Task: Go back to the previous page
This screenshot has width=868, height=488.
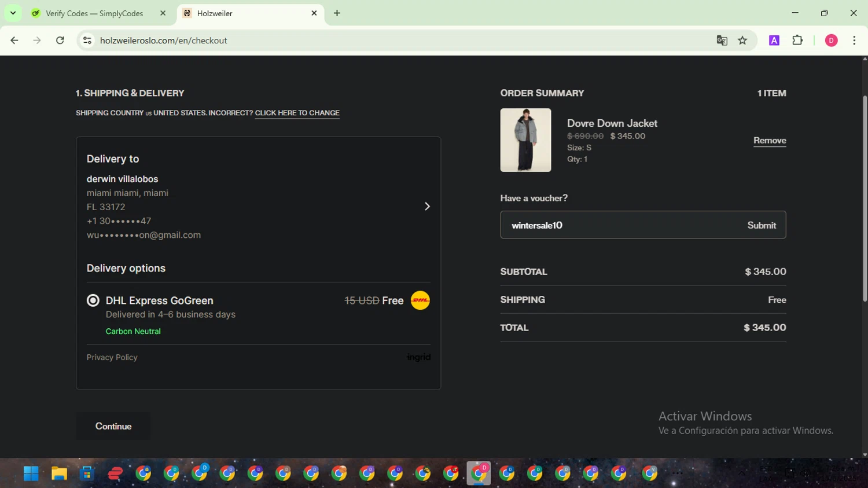Action: [x=14, y=41]
